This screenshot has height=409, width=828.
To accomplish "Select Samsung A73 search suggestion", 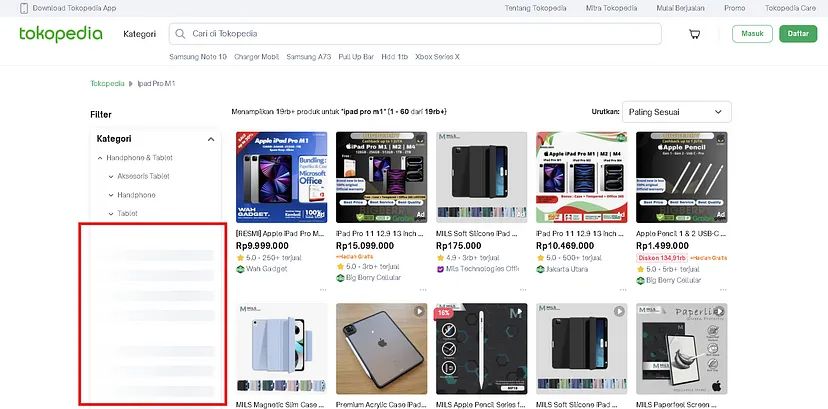I will pos(309,56).
